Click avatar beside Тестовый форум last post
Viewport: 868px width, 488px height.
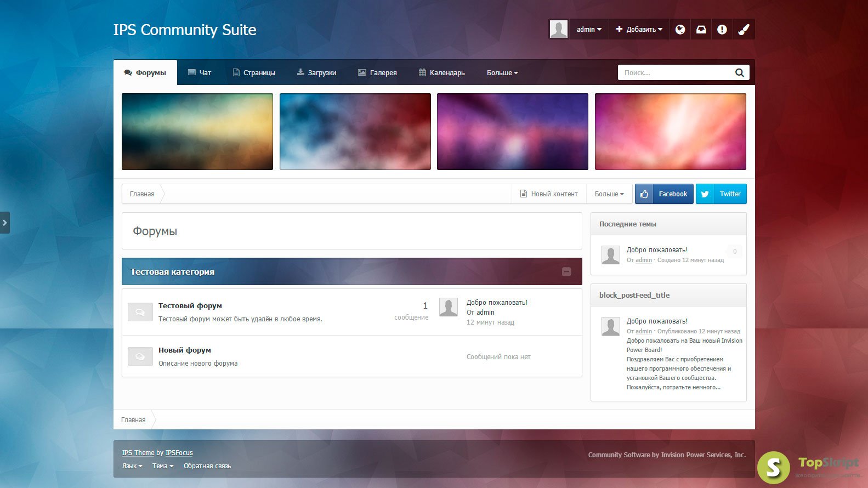[x=449, y=307]
